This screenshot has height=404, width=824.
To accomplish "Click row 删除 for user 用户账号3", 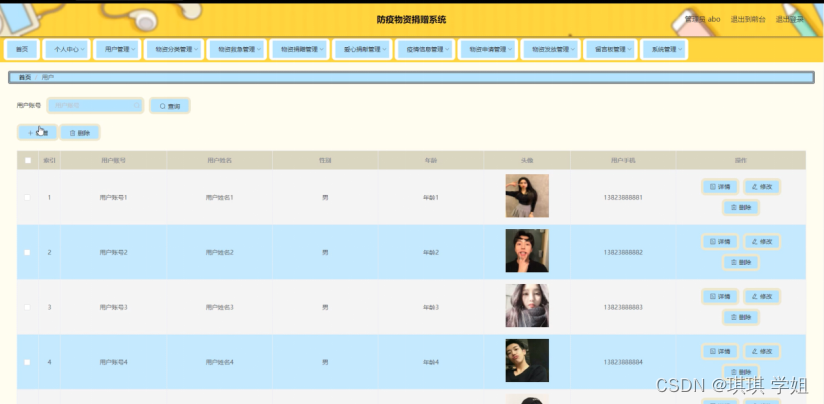I will coord(741,317).
